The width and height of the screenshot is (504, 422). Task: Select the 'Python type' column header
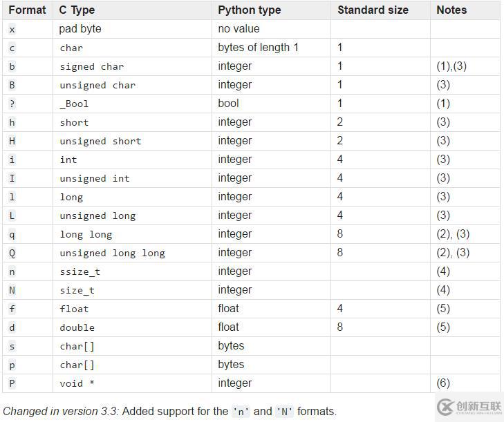point(250,10)
